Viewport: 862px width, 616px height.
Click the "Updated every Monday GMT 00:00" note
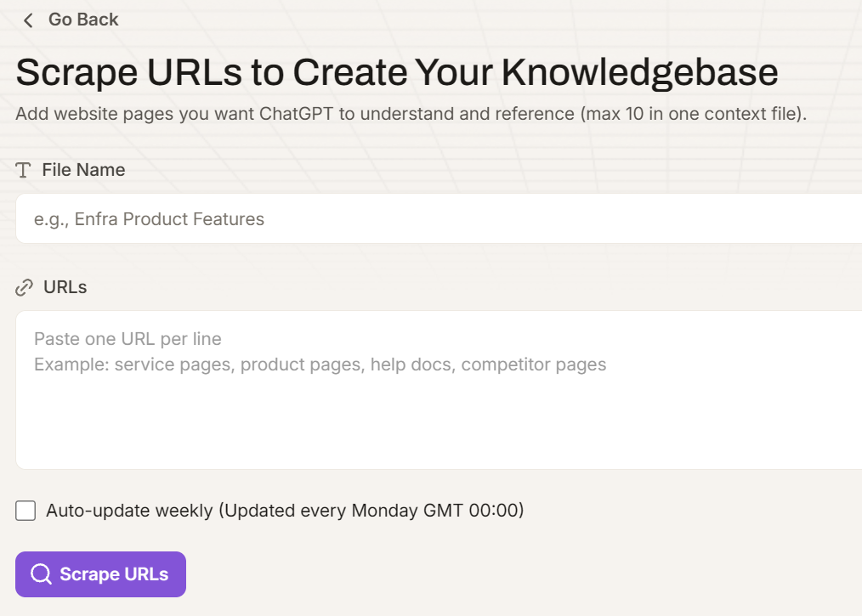point(371,511)
